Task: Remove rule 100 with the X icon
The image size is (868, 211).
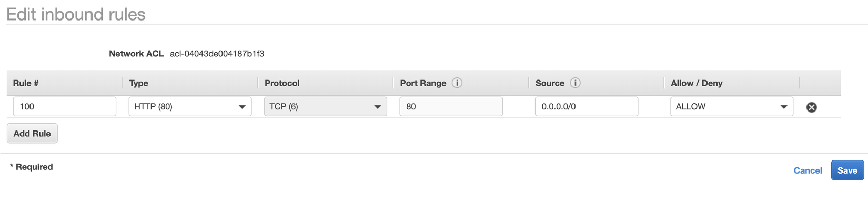Action: pyautogui.click(x=811, y=107)
